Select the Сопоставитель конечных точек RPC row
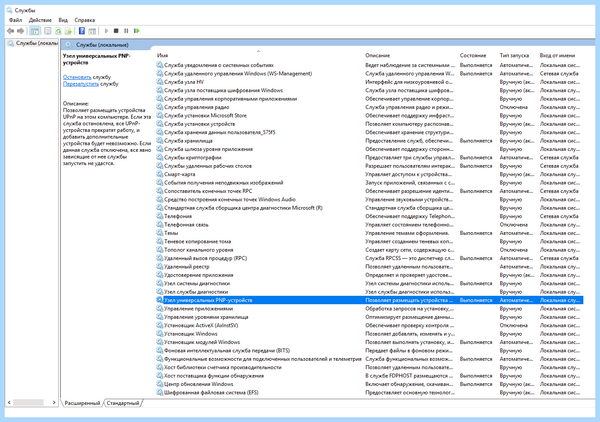The image size is (600, 422). (369, 191)
